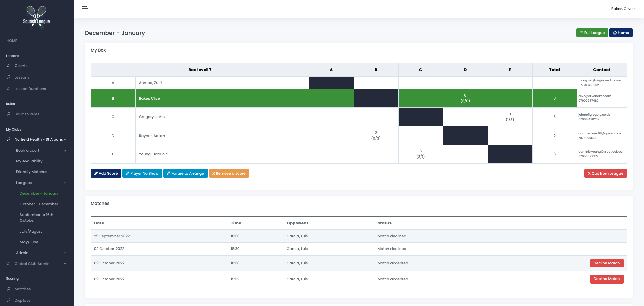Screen dimensions: 644x306
Task: Select September to 16th October league
Action: click(36, 217)
